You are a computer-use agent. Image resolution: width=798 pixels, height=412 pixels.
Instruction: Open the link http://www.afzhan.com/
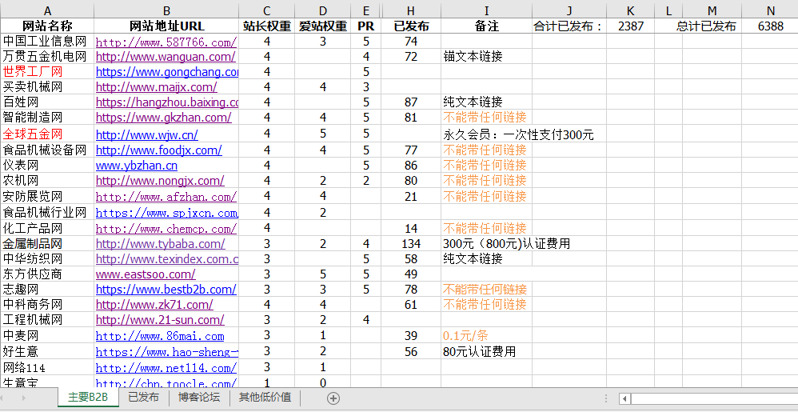pyautogui.click(x=166, y=196)
